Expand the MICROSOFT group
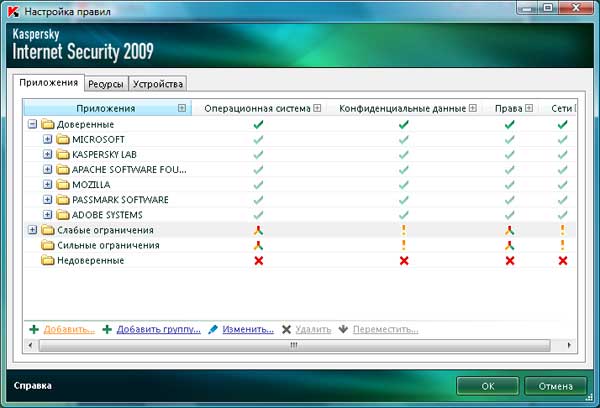600x408 pixels. pos(47,139)
